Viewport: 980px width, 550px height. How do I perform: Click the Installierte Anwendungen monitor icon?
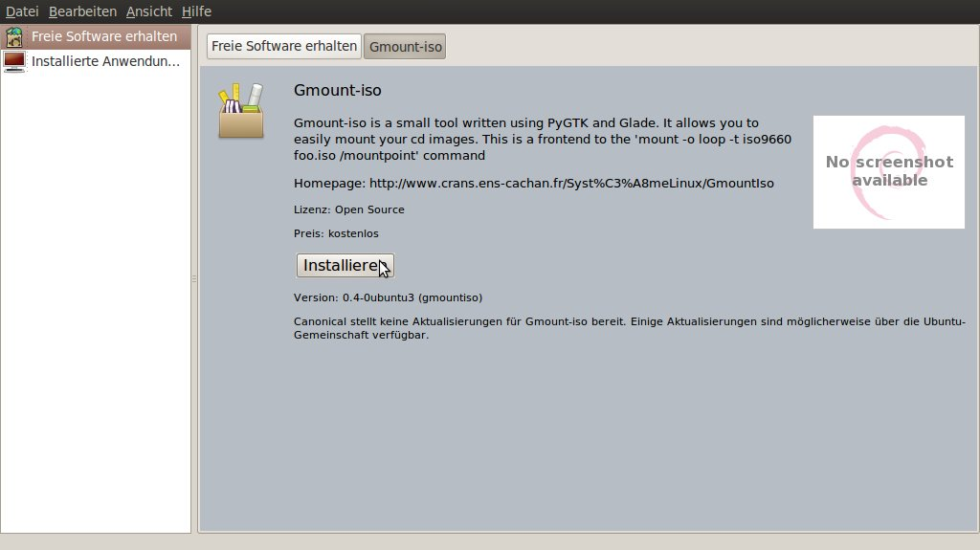click(x=14, y=61)
